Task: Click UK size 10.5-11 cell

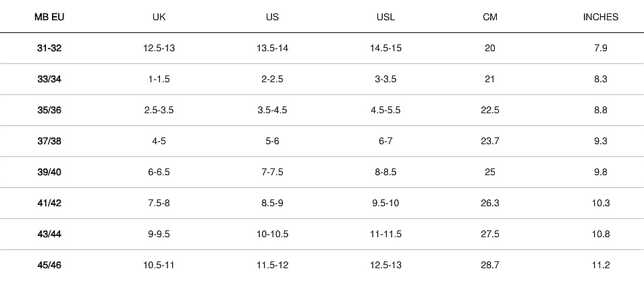Action: pyautogui.click(x=159, y=265)
